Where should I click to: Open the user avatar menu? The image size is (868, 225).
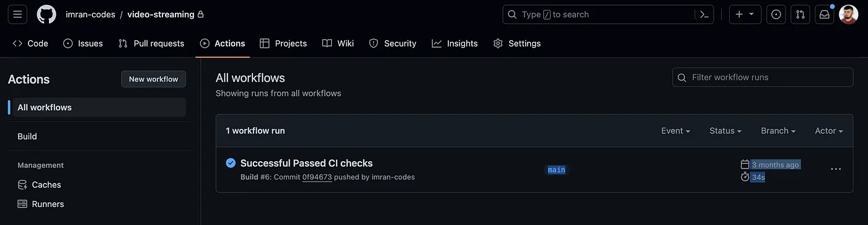click(x=849, y=14)
